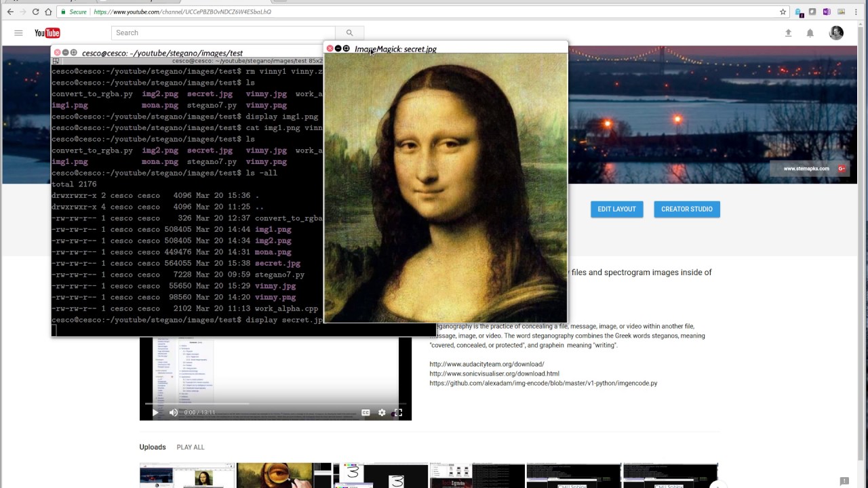
Task: Click the Google+ icon on the banner
Action: click(842, 169)
